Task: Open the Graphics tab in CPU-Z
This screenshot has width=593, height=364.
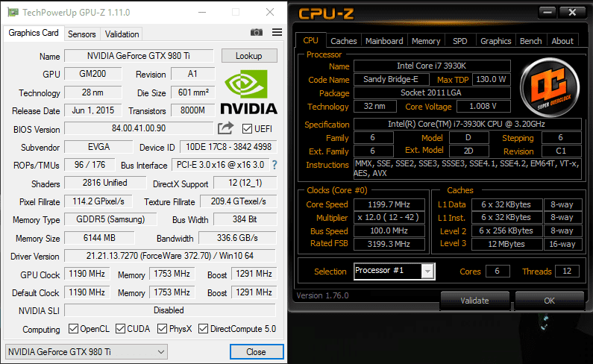Action: point(495,41)
